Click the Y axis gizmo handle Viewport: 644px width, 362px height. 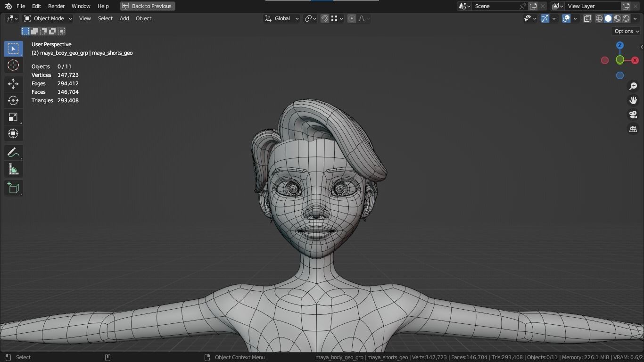[620, 60]
